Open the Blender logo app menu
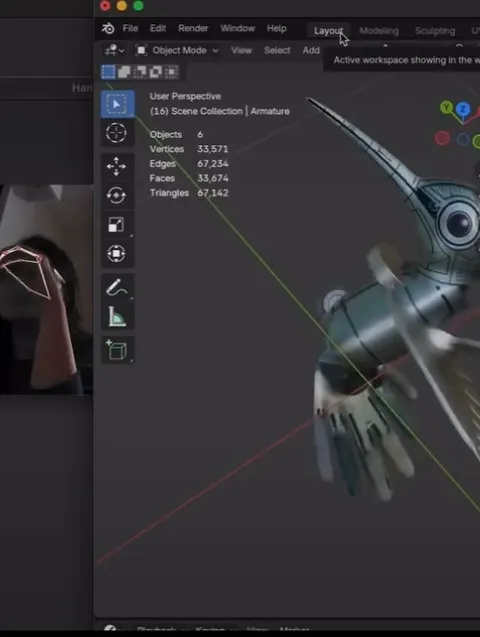 (x=108, y=28)
